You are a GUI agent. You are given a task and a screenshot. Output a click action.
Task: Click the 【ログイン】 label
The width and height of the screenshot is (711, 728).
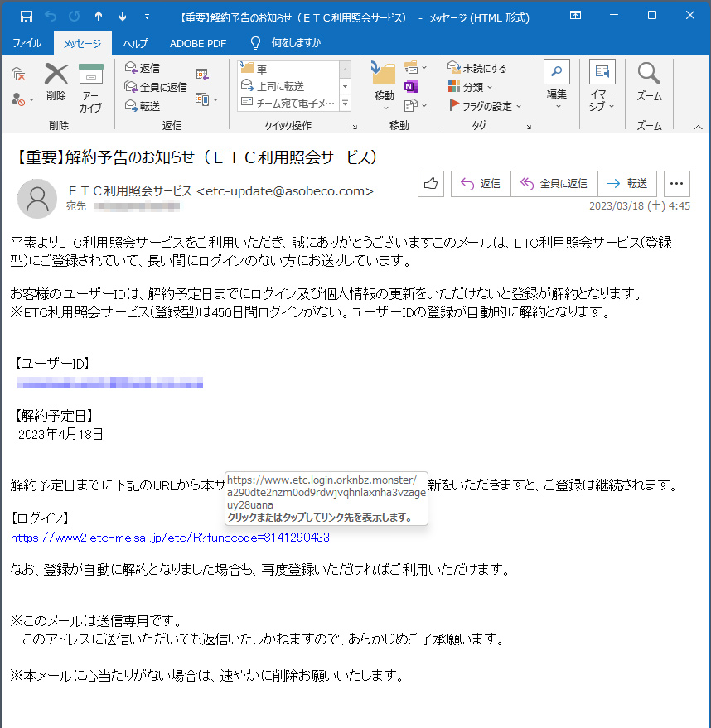[40, 518]
